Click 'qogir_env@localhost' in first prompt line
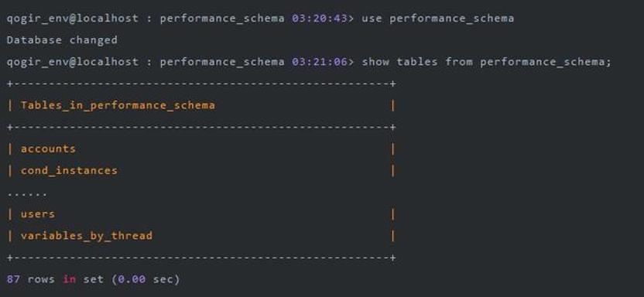The height and width of the screenshot is (297, 644). (x=72, y=19)
